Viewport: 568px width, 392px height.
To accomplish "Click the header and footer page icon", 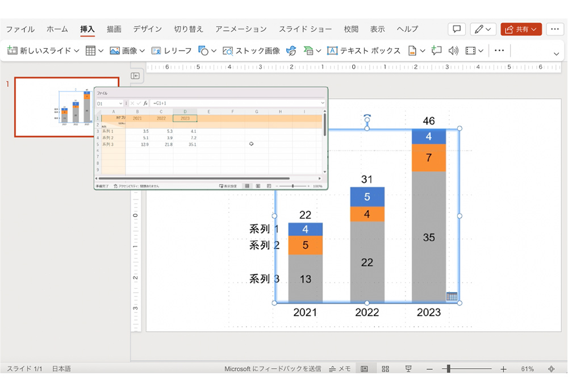I will (412, 51).
